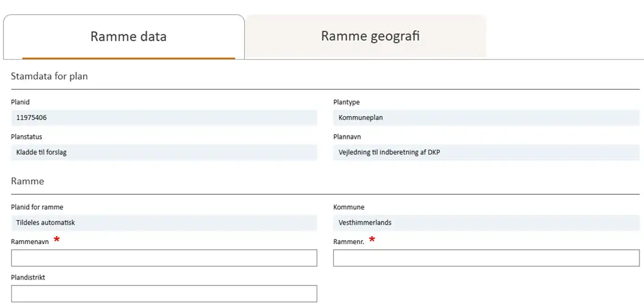644x307 pixels.
Task: Click the 'Planid for ramme' label
Action: pos(37,207)
